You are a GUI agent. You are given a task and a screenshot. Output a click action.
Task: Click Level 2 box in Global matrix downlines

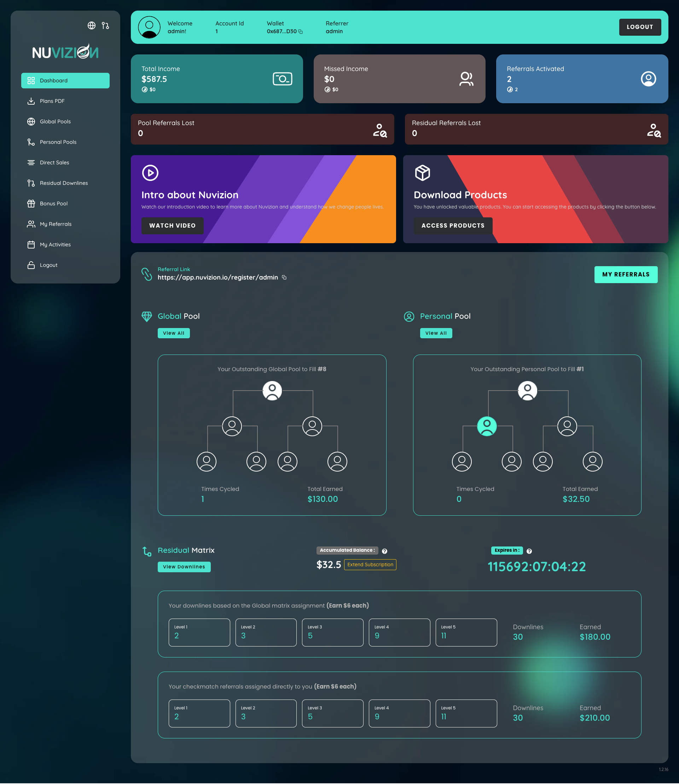pyautogui.click(x=266, y=632)
